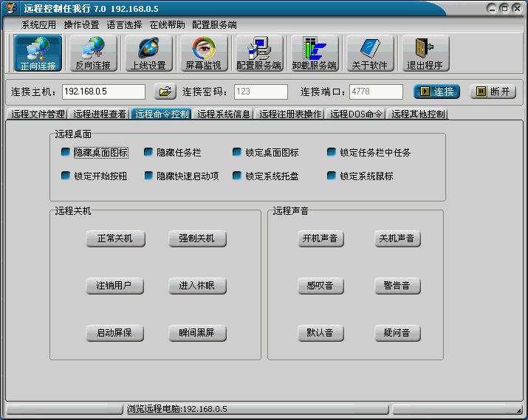This screenshot has width=528, height=420.
Task: Open the 关于软件 about icon
Action: [x=369, y=52]
